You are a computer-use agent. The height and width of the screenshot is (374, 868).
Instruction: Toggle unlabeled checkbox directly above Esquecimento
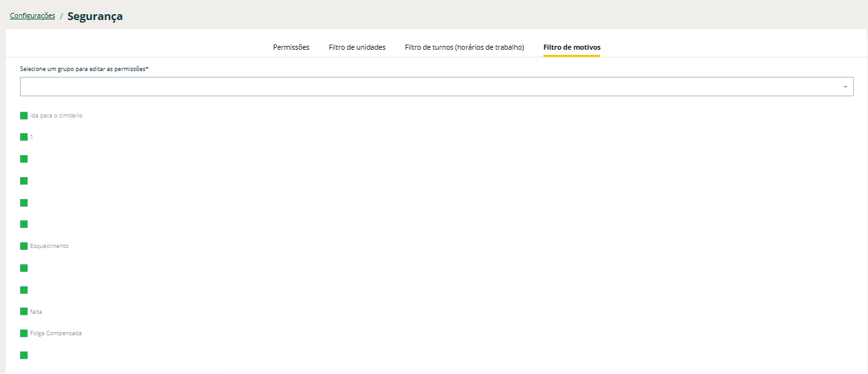click(24, 224)
